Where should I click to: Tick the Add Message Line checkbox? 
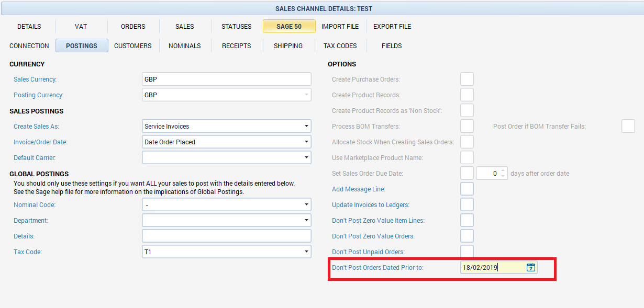tap(467, 189)
